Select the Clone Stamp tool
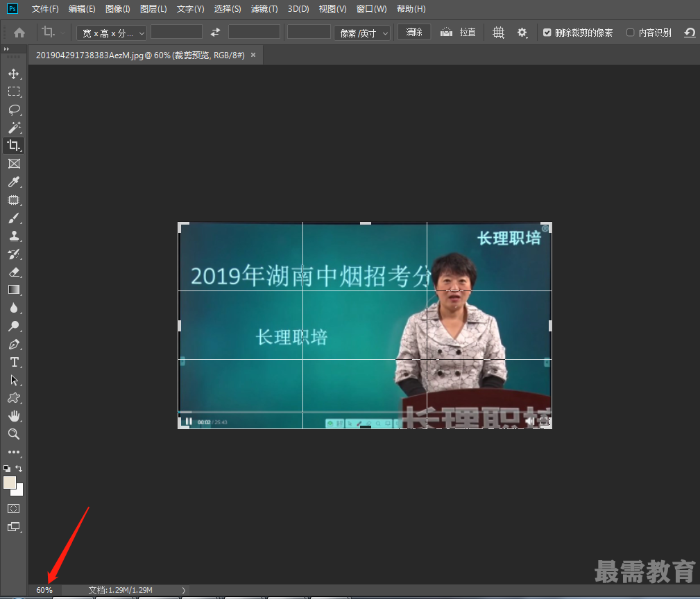The image size is (700, 599). (x=14, y=236)
